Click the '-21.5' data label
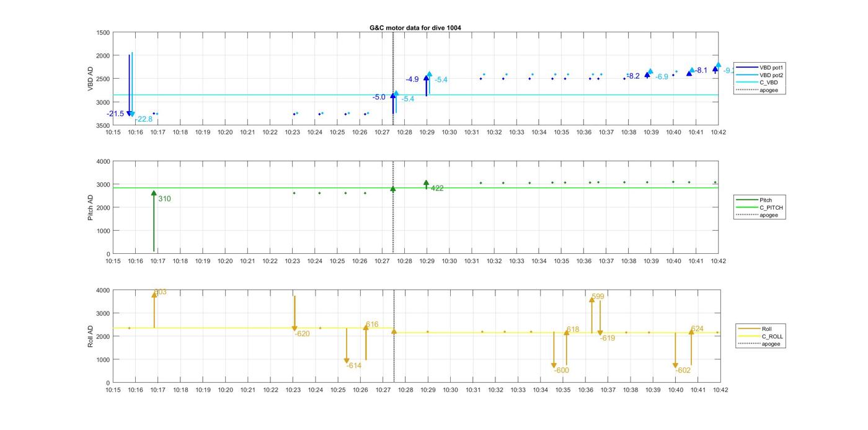The image size is (868, 430). click(x=115, y=114)
